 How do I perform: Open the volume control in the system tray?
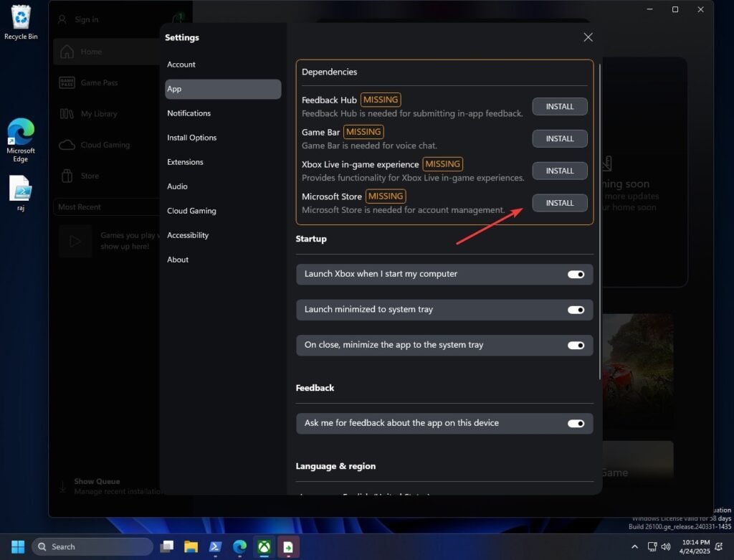(667, 546)
